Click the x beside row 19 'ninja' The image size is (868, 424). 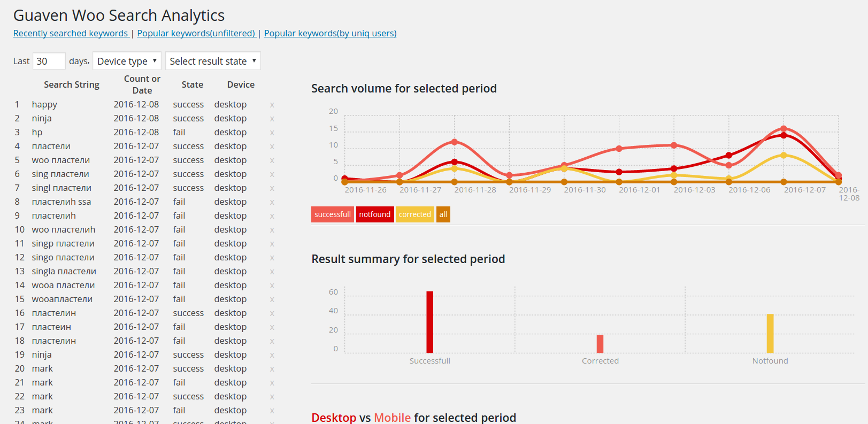tap(272, 355)
